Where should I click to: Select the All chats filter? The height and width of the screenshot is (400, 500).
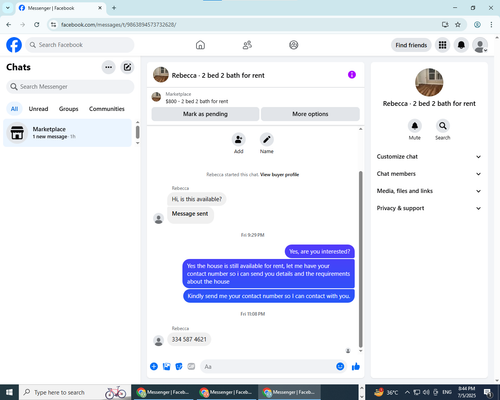(x=14, y=109)
